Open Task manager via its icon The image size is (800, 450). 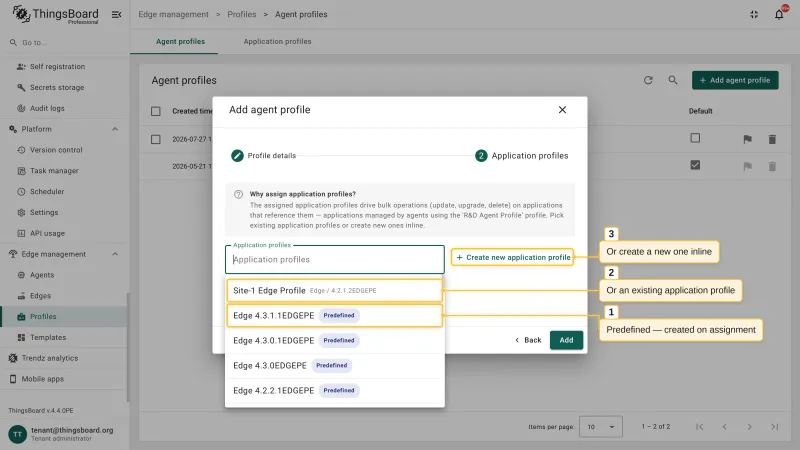21,171
